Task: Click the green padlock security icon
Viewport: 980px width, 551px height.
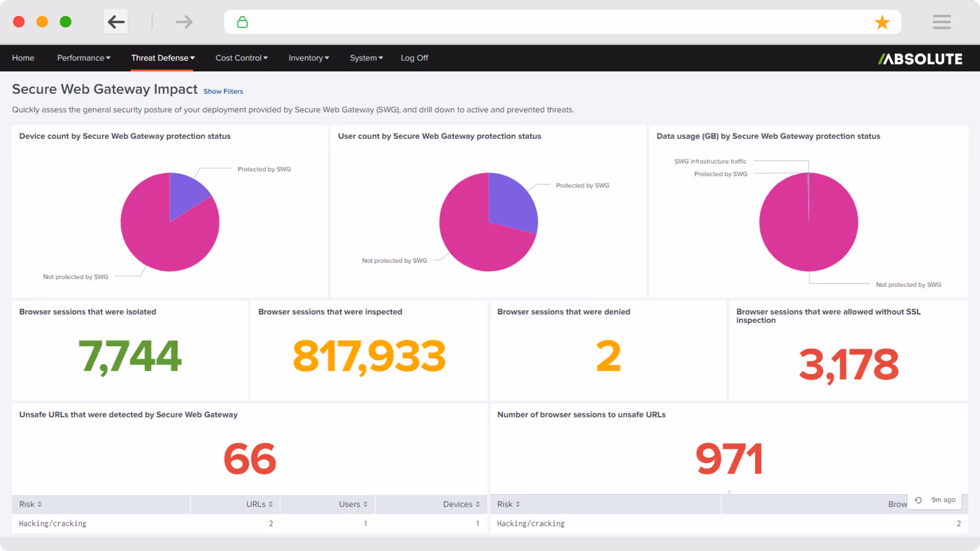Action: pos(242,22)
